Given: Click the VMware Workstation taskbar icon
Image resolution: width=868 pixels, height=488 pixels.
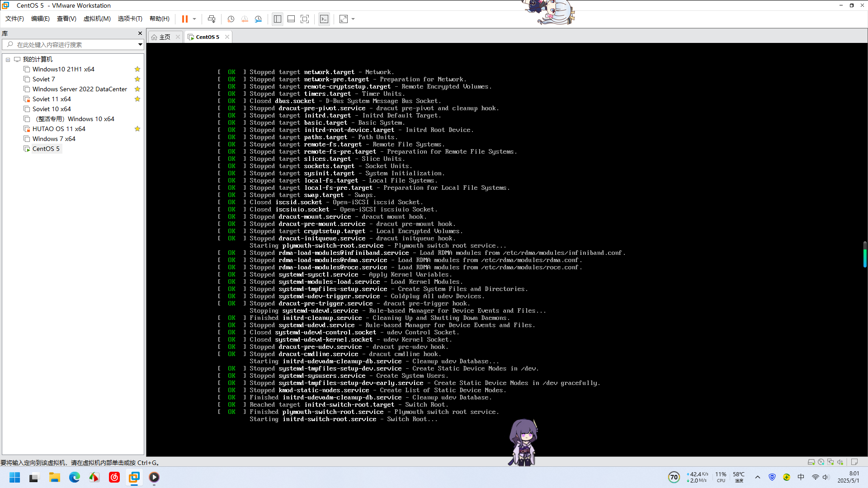Looking at the screenshot, I should tap(134, 477).
